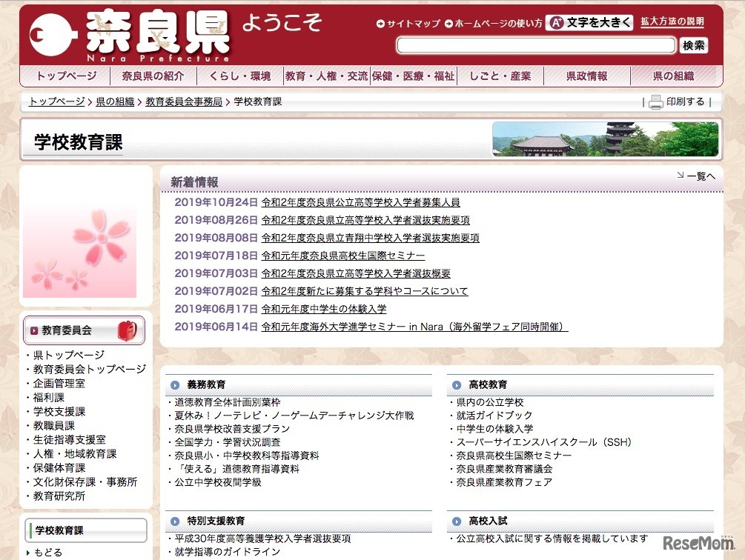Select the トップページ navigation tab
This screenshot has height=560, width=745.
(x=67, y=75)
